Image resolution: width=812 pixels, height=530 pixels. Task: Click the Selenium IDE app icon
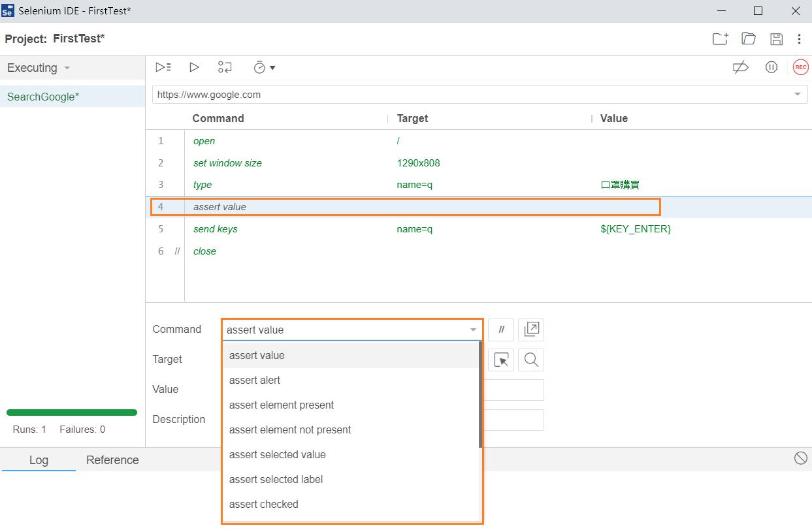pos(8,11)
